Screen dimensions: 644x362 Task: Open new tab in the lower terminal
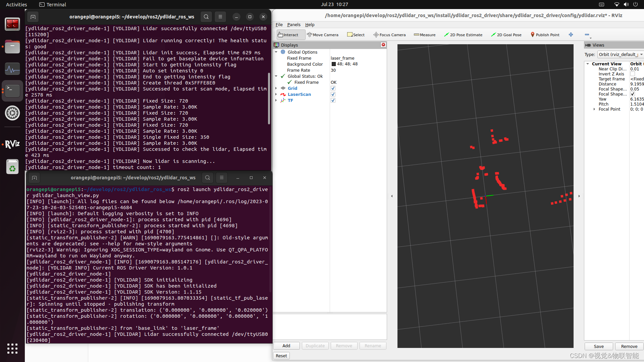tap(34, 178)
